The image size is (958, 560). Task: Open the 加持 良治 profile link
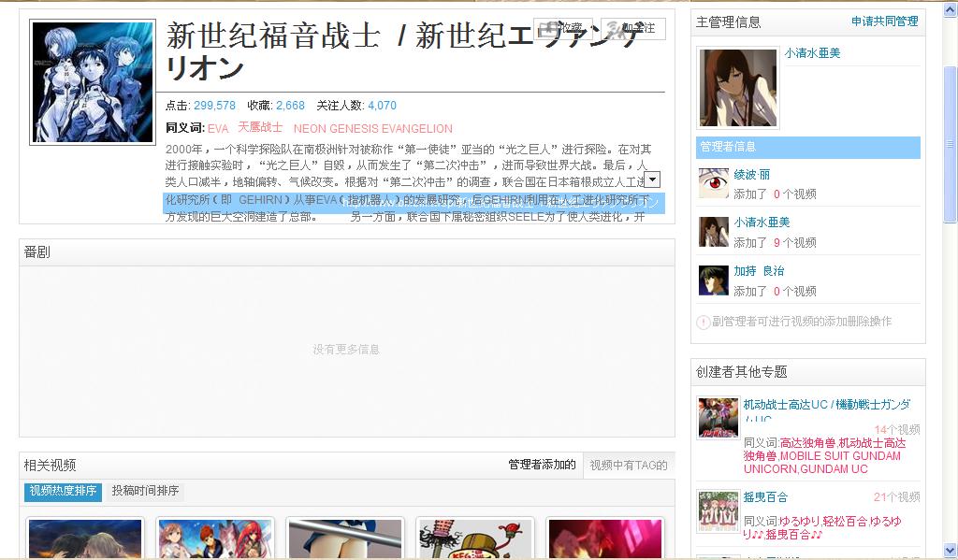coord(759,271)
